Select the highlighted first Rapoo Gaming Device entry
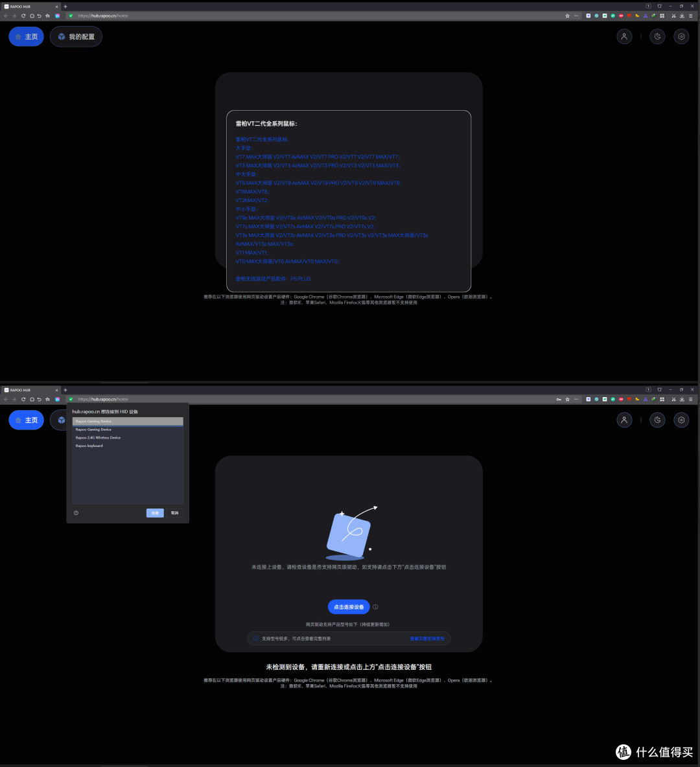Image resolution: width=700 pixels, height=767 pixels. 128,421
